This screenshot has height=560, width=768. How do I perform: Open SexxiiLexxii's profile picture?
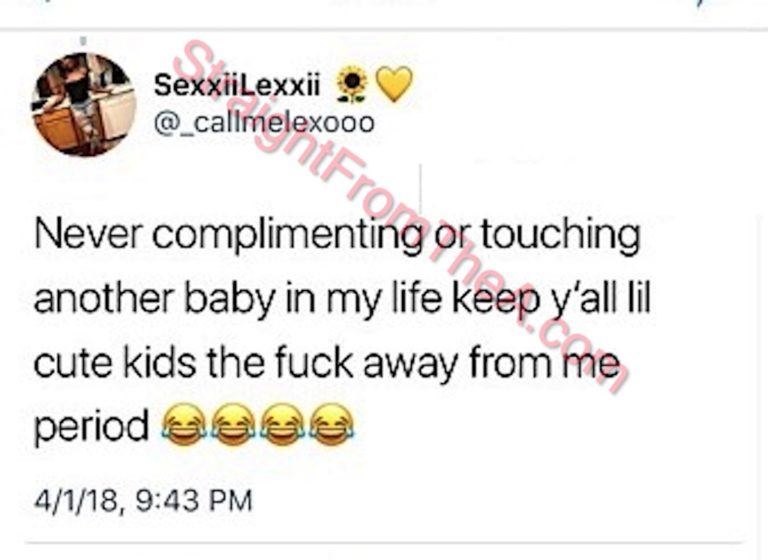[x=83, y=105]
